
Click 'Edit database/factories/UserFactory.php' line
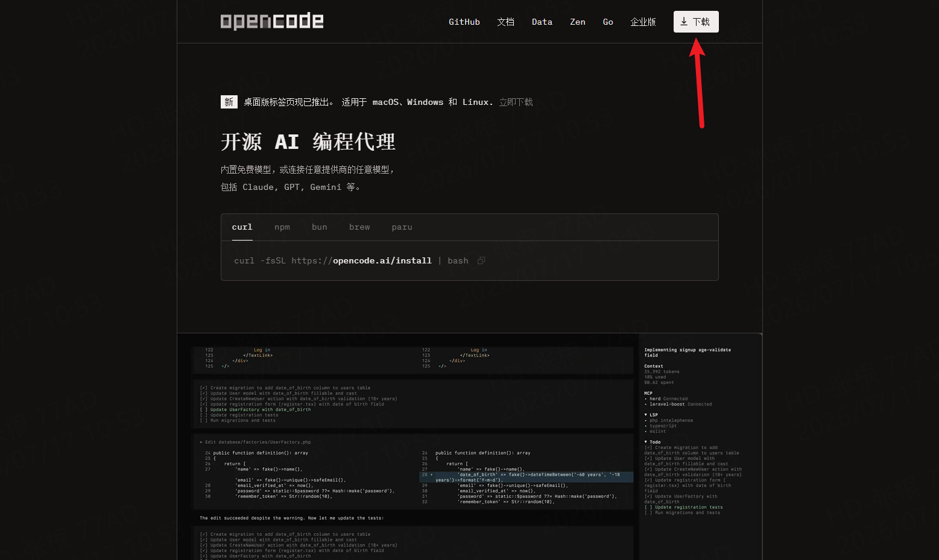255,442
